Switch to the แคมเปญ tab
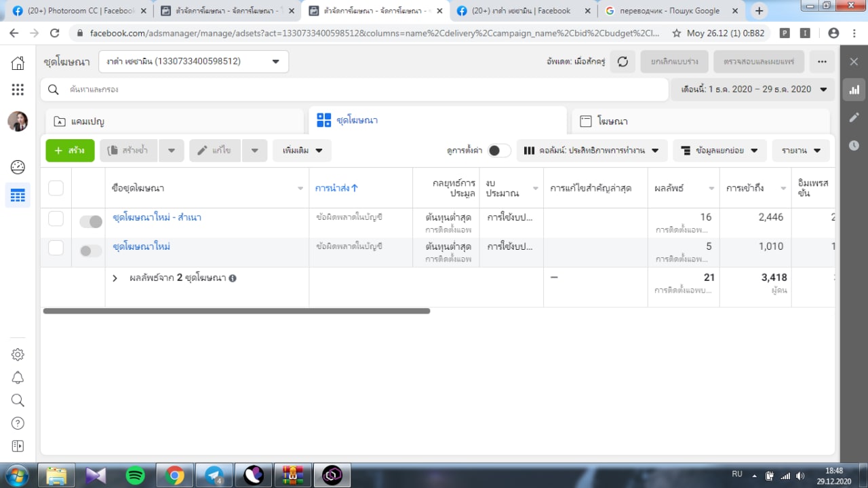868x488 pixels. 174,121
